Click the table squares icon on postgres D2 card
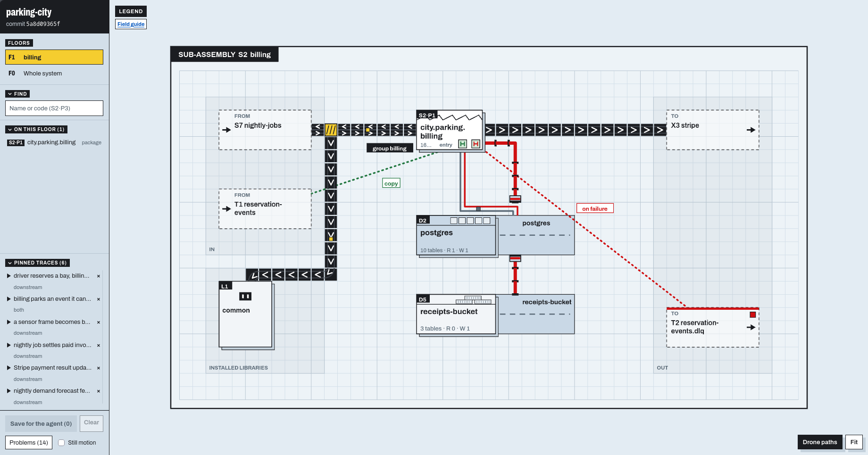 pos(470,220)
